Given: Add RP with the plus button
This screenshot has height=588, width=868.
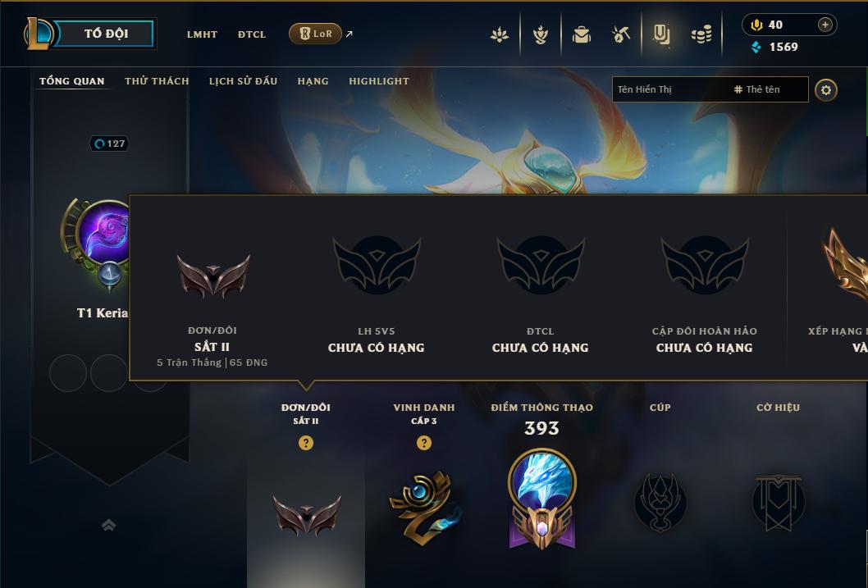Looking at the screenshot, I should coord(825,25).
